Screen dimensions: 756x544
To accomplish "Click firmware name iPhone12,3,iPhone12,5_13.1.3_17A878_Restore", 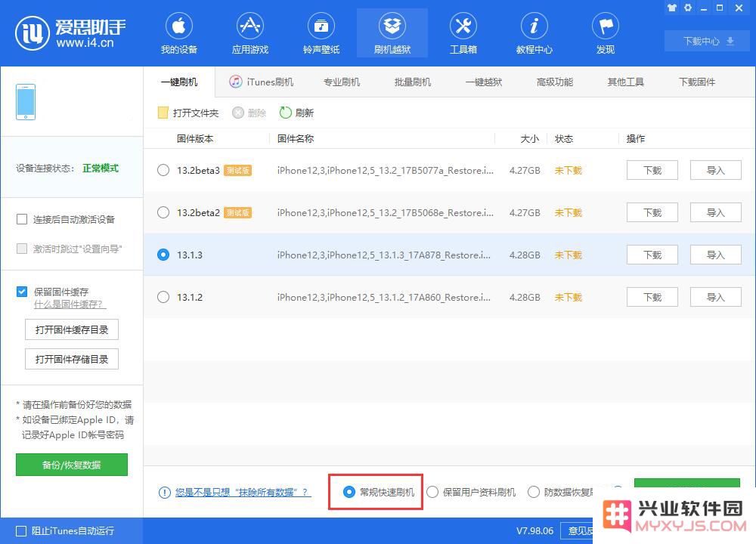I will [384, 255].
